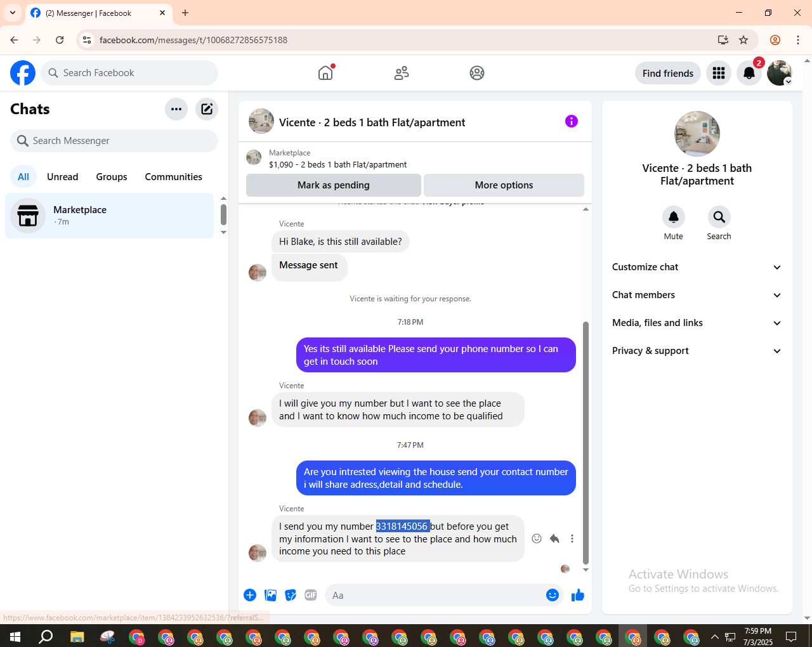React to Vicente's last message
Viewport: 812px width, 647px height.
(537, 539)
